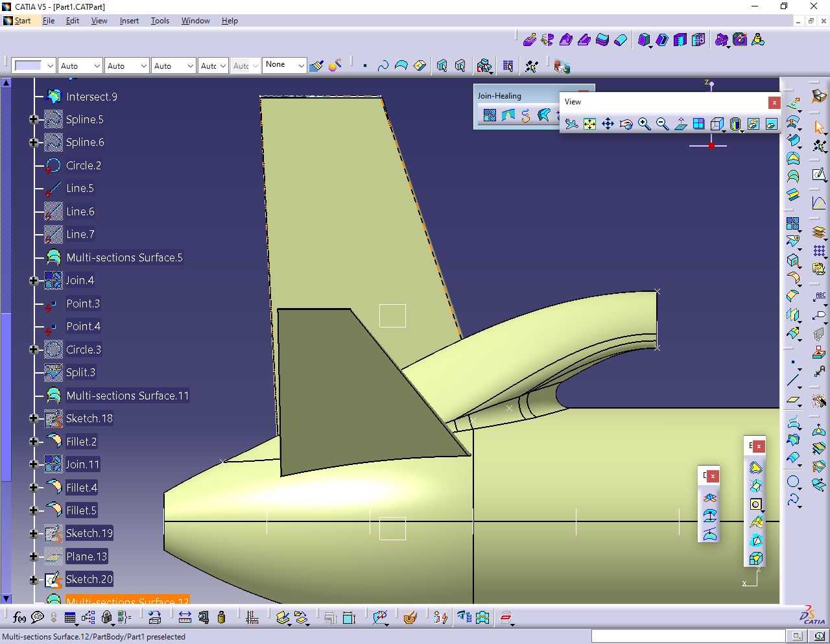Toggle the Hide/Show icon in View toolbar

[753, 124]
